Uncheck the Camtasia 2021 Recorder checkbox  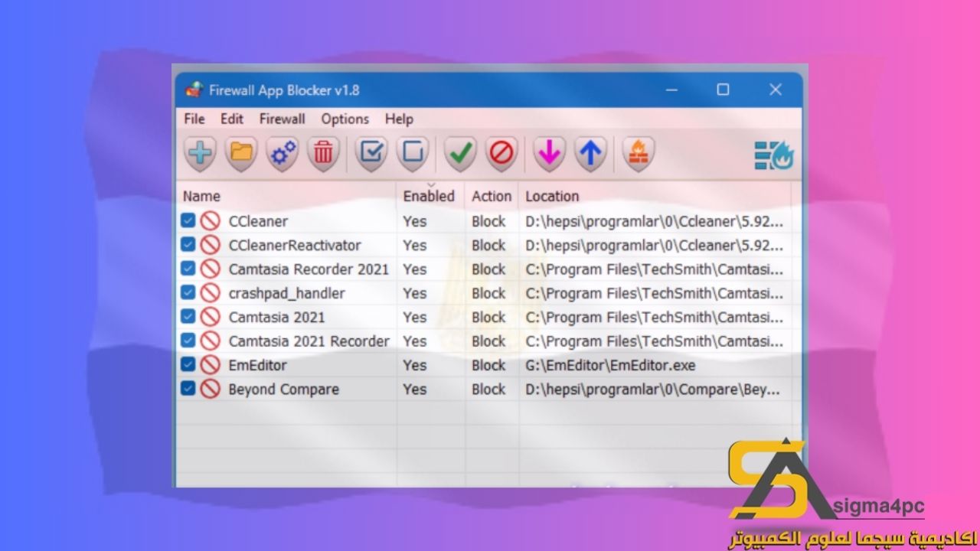tap(188, 341)
